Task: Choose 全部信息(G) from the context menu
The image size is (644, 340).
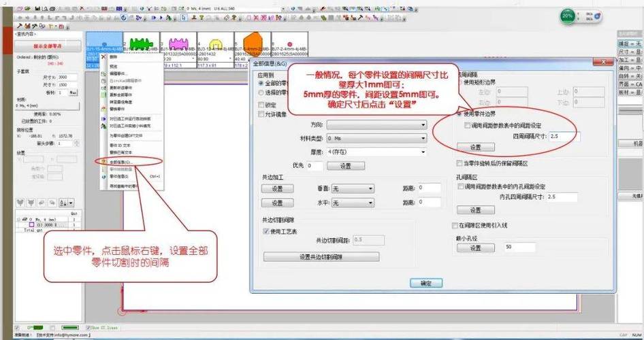Action: click(120, 162)
